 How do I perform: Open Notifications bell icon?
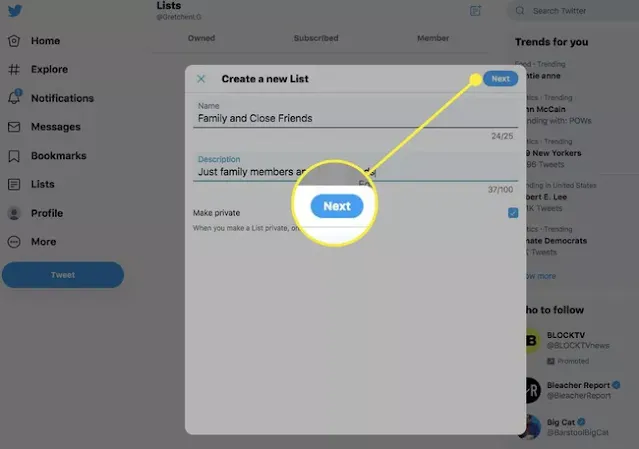(x=14, y=98)
